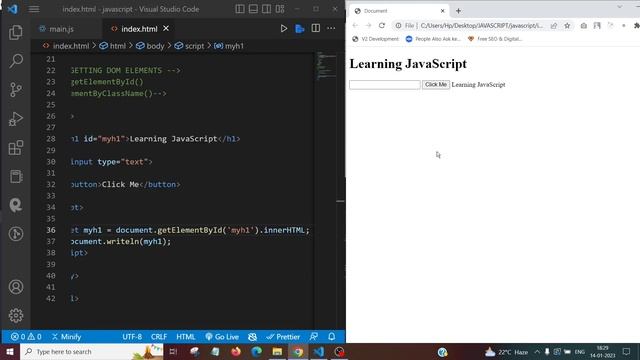Image resolution: width=640 pixels, height=360 pixels.
Task: Click the Click Me button
Action: point(436,84)
